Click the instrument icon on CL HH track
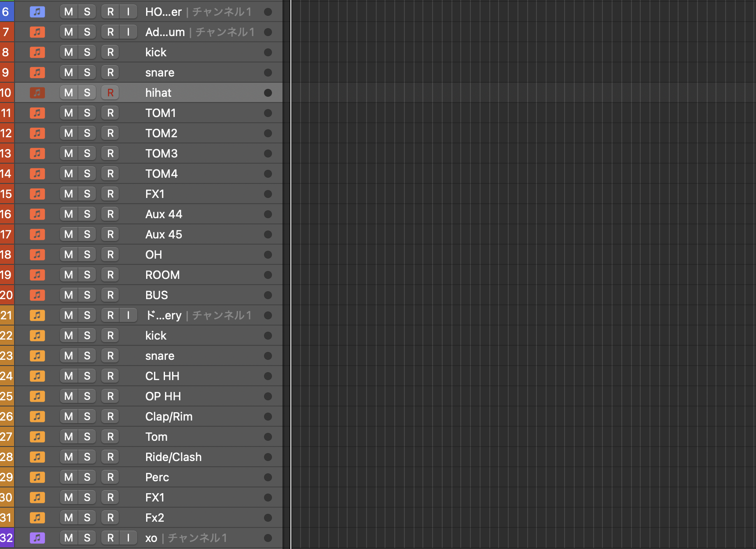Viewport: 756px width, 549px height. [x=37, y=376]
